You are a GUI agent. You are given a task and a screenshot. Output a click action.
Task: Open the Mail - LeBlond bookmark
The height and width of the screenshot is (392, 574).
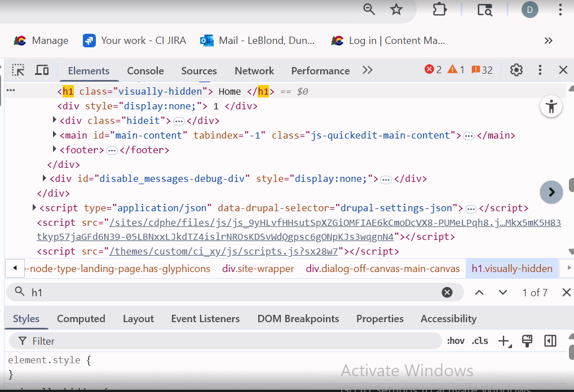(x=258, y=41)
